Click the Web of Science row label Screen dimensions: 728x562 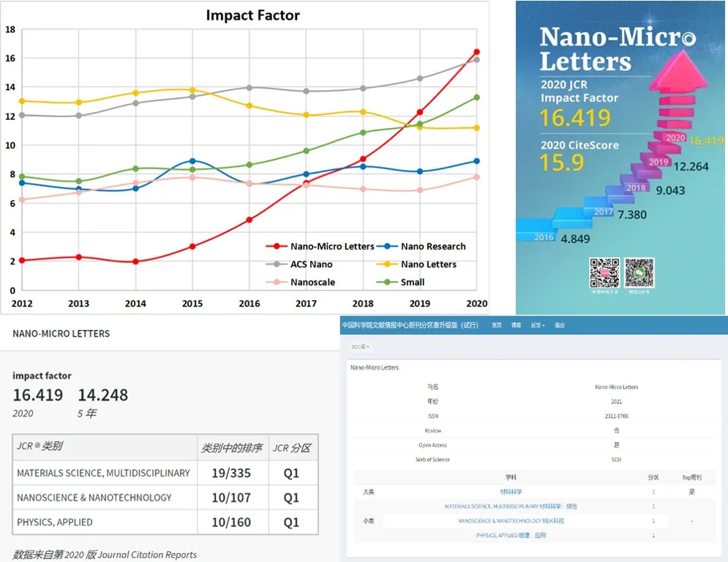pos(432,460)
